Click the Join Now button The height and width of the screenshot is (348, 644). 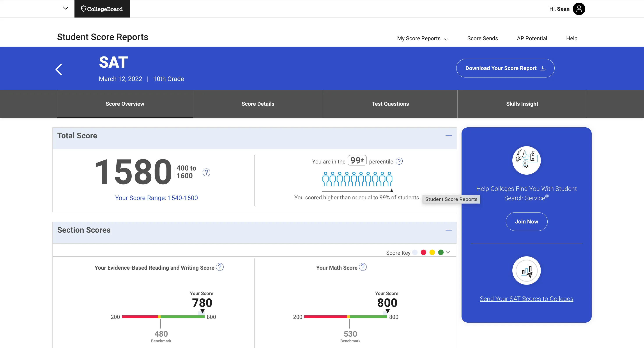(x=526, y=221)
